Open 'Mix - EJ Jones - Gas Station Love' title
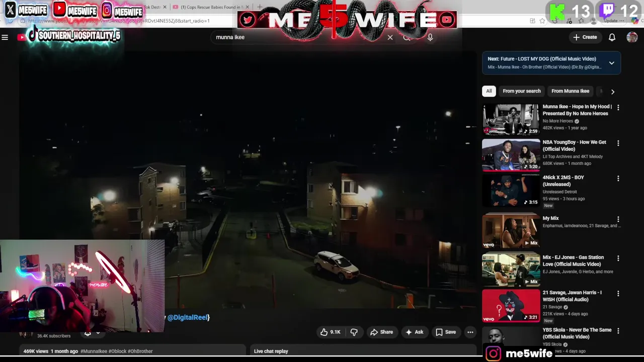Image resolution: width=644 pixels, height=362 pixels. (573, 260)
